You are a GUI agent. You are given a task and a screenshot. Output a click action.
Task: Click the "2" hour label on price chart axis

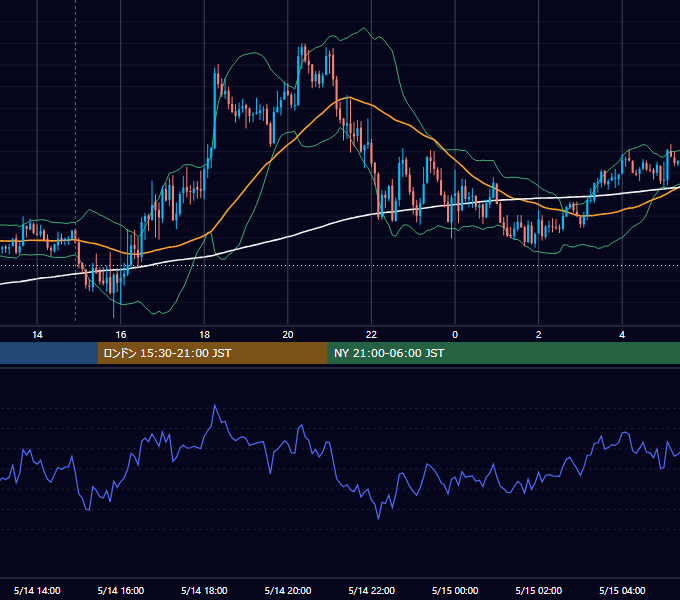click(x=539, y=335)
